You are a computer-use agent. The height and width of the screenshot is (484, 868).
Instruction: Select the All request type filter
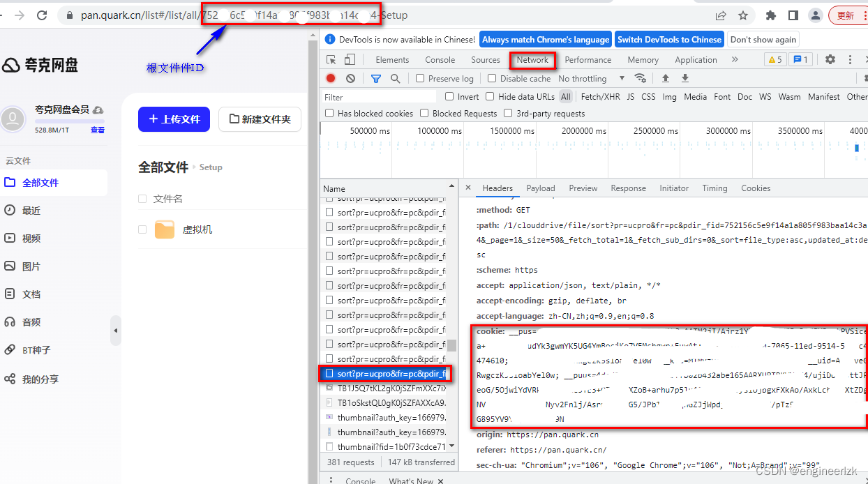click(x=566, y=97)
